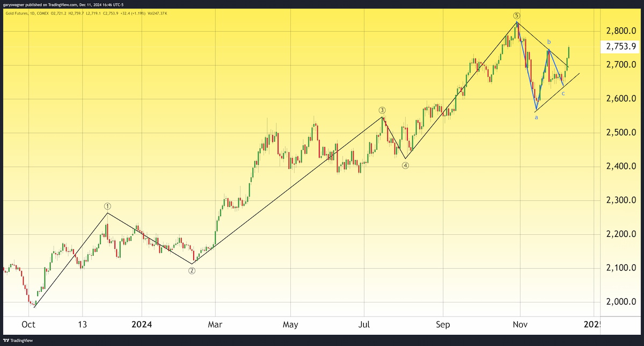Click the May label on the time axis
The width and height of the screenshot is (644, 346).
pyautogui.click(x=290, y=325)
